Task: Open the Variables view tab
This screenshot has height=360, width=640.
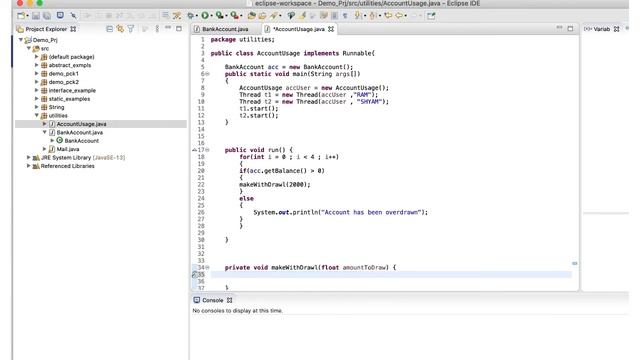Action: coord(601,29)
